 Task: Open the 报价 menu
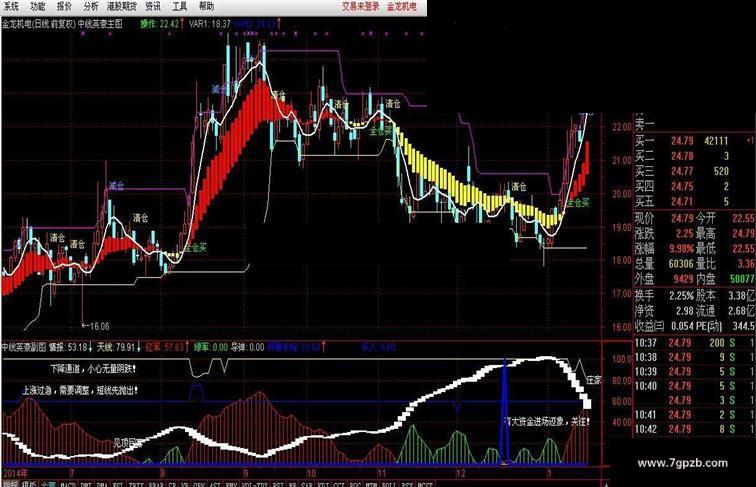64,6
